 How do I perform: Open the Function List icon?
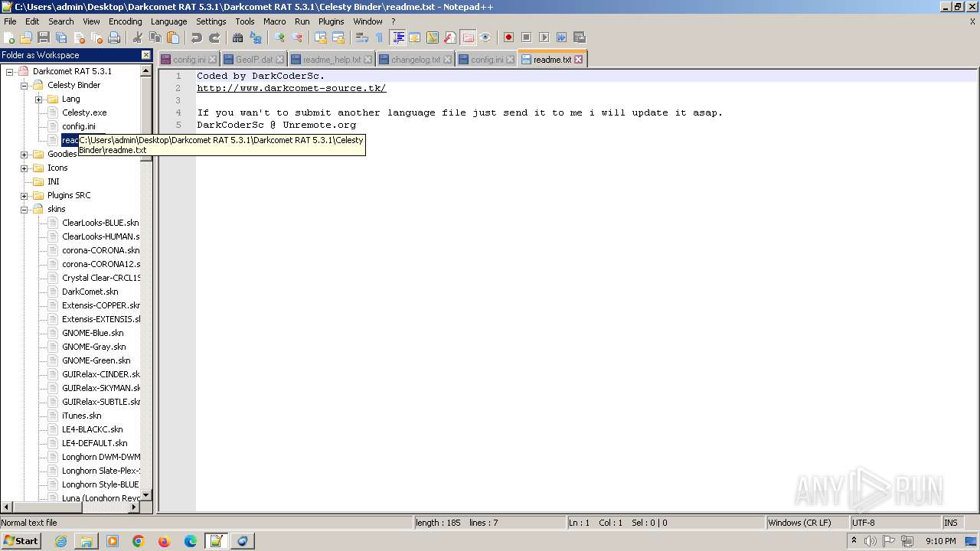(x=450, y=37)
